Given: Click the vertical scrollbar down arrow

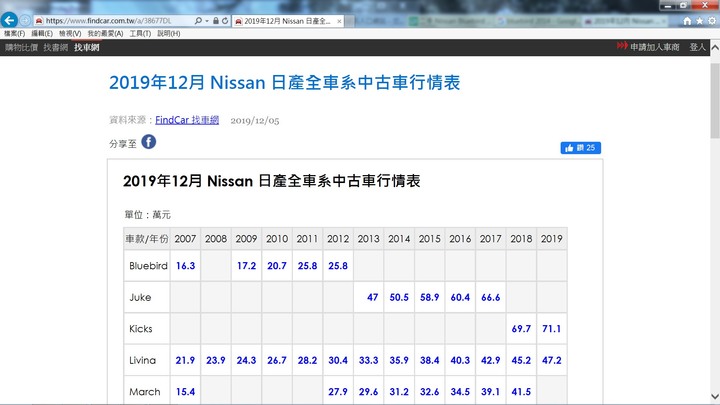Looking at the screenshot, I should pyautogui.click(x=715, y=396).
